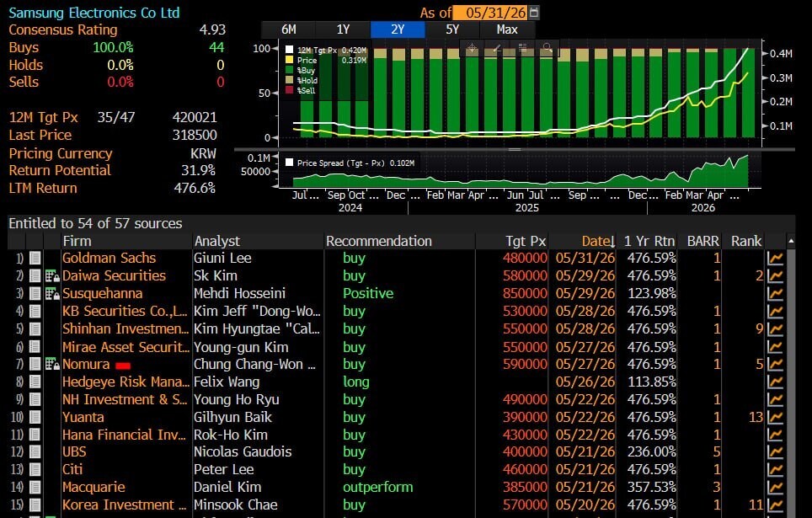Show Susquehanna analyst history chart icon

point(775,293)
